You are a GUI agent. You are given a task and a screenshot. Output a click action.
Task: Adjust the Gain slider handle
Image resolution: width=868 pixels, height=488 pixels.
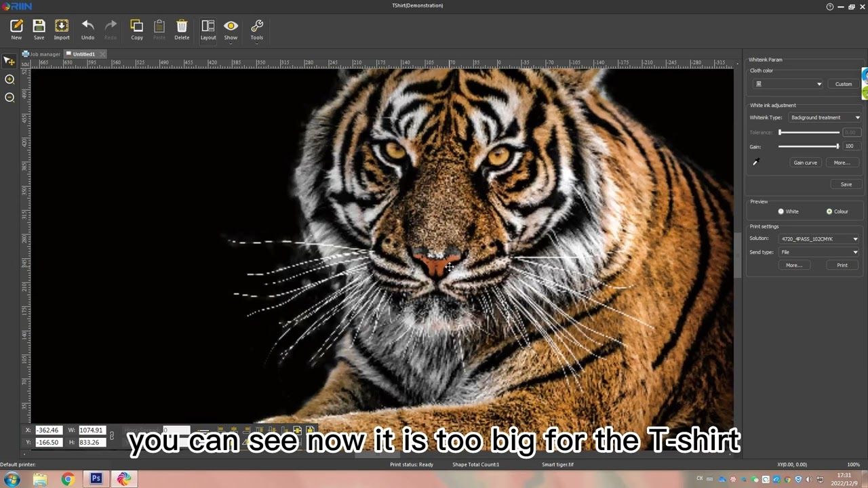[x=837, y=146]
